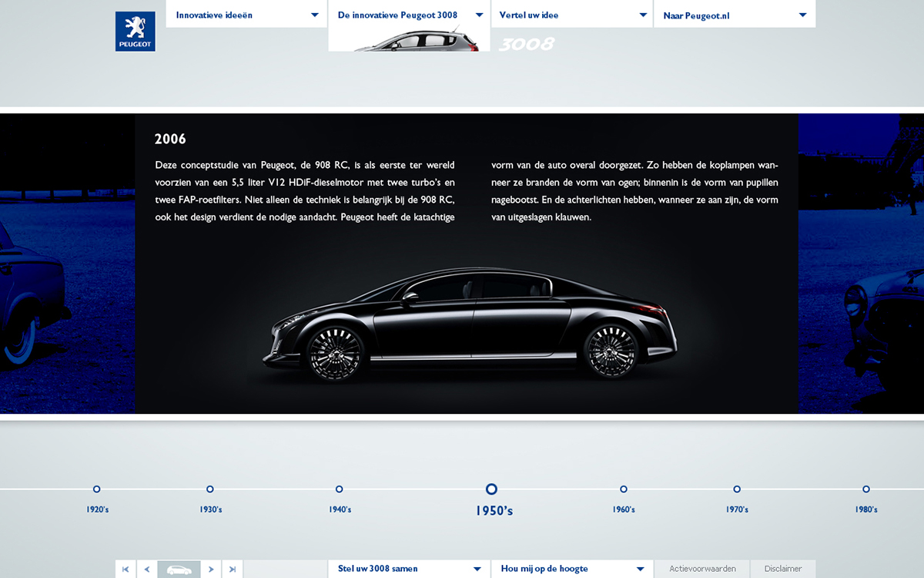Expand the Stel uw 3008 samen arrow
Screen dimensions: 924x578
477,570
